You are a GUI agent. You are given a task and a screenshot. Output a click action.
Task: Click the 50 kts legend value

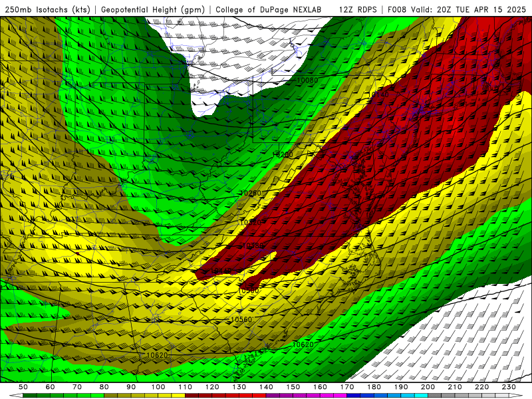(x=23, y=387)
